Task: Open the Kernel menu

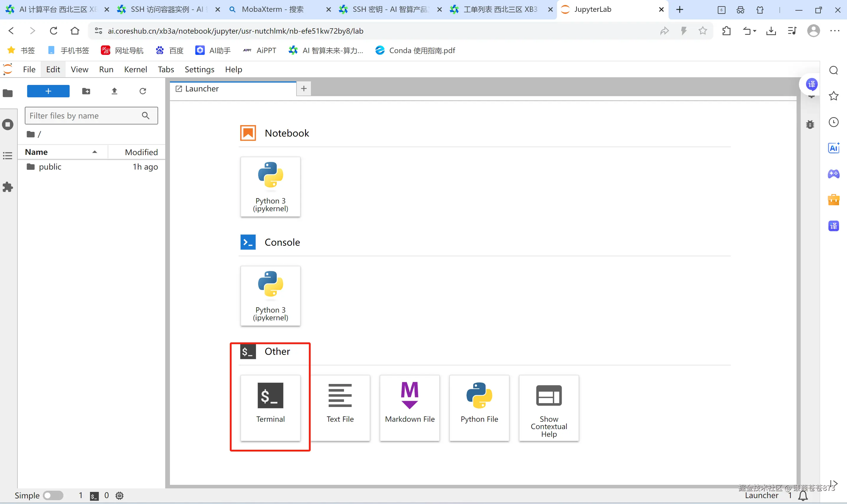Action: pos(135,69)
